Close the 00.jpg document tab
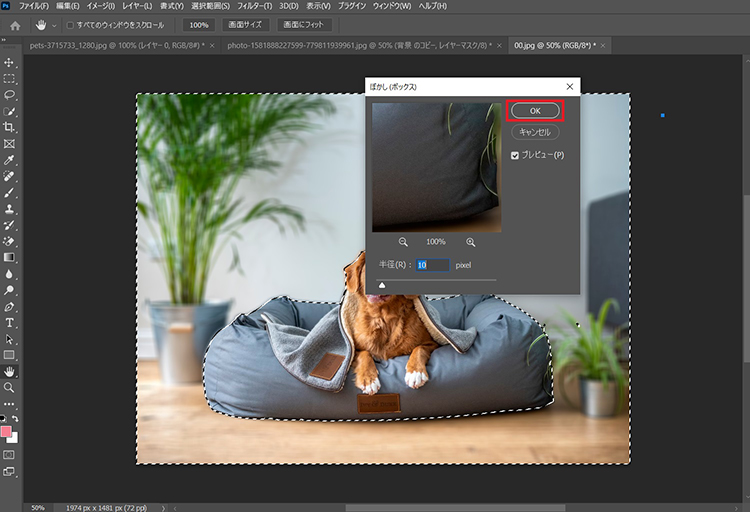 (x=603, y=45)
